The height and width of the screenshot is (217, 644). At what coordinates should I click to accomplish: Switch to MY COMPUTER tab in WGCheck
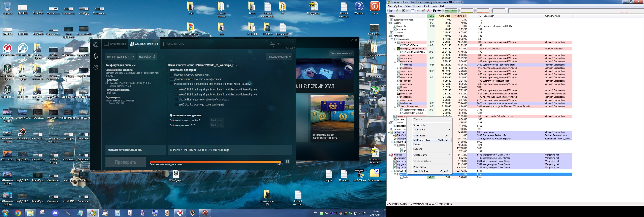pos(115,44)
